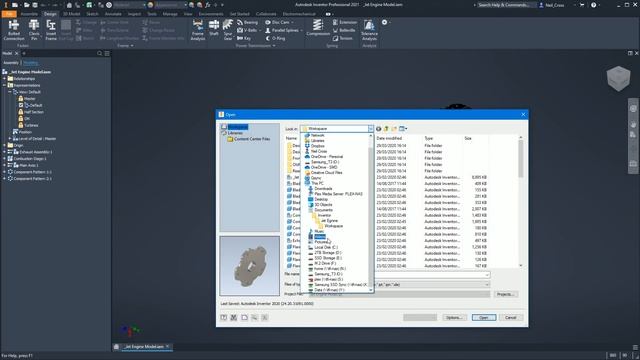
Task: Select the Belleville spring tool
Action: click(x=344, y=30)
